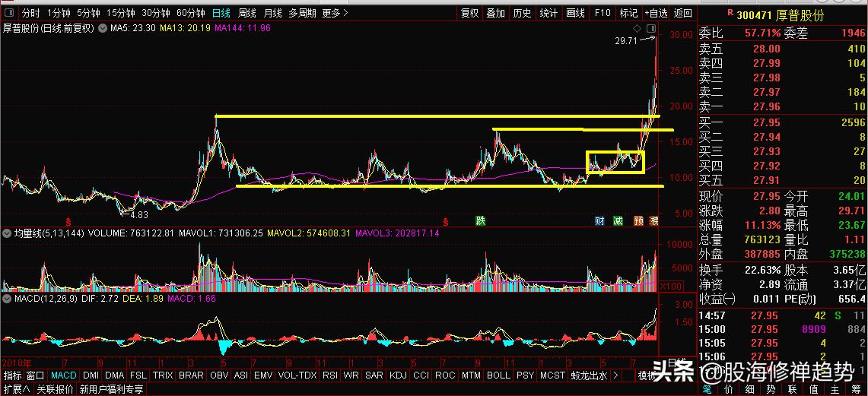Open the 复权 adjustment menu
The width and height of the screenshot is (868, 396).
[470, 13]
